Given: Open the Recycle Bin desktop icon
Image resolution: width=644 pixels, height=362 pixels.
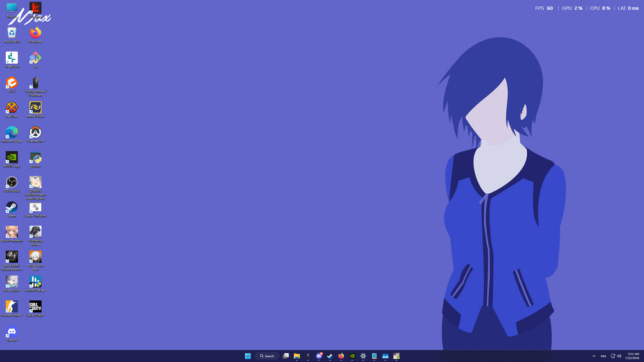Looking at the screenshot, I should click(x=12, y=35).
